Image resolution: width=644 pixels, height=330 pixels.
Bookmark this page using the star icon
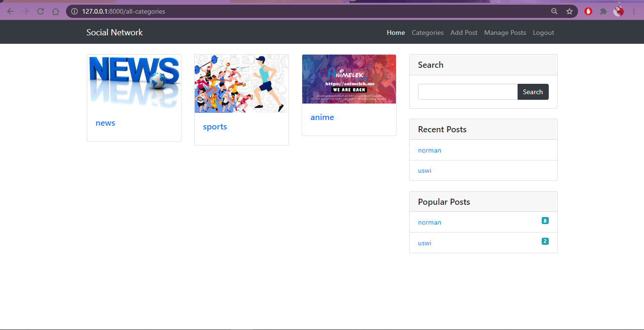pyautogui.click(x=570, y=11)
